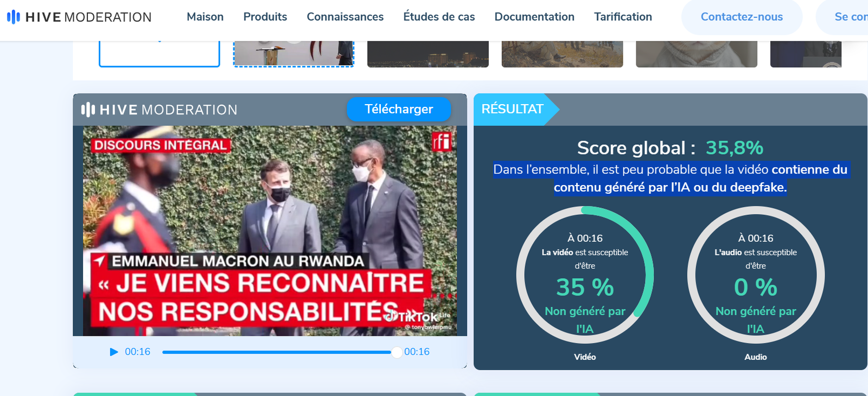The width and height of the screenshot is (868, 396).
Task: Click the Vidéo label under the gauge
Action: [585, 357]
